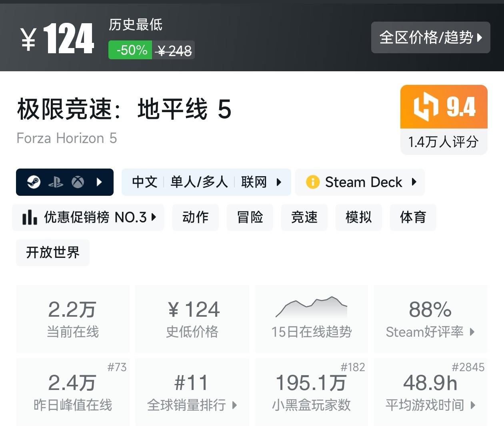Image resolution: width=504 pixels, height=428 pixels.
Task: Open the all-region price trend button
Action: pos(430,38)
